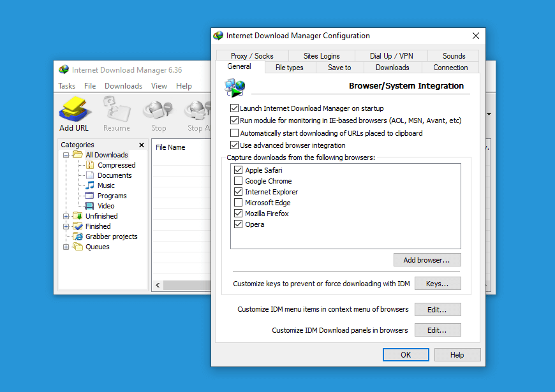Click the Video filmstrip category icon
This screenshot has height=392, width=555.
point(90,205)
